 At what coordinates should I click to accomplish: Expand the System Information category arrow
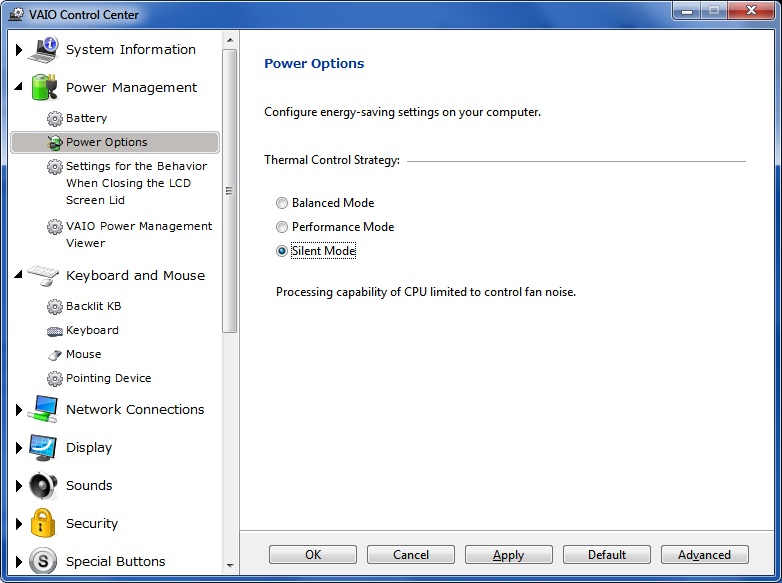tap(19, 50)
